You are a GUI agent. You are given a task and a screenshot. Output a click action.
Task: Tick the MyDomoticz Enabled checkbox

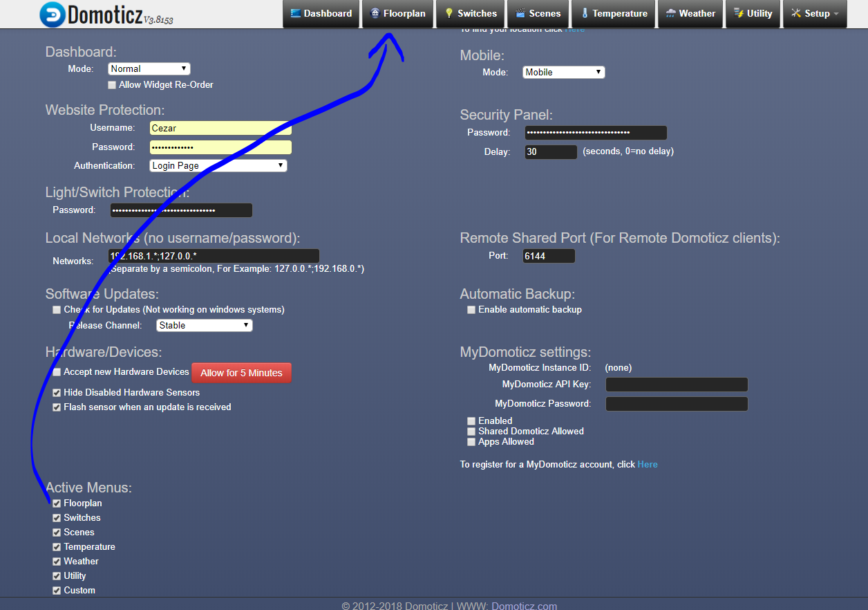(x=471, y=420)
